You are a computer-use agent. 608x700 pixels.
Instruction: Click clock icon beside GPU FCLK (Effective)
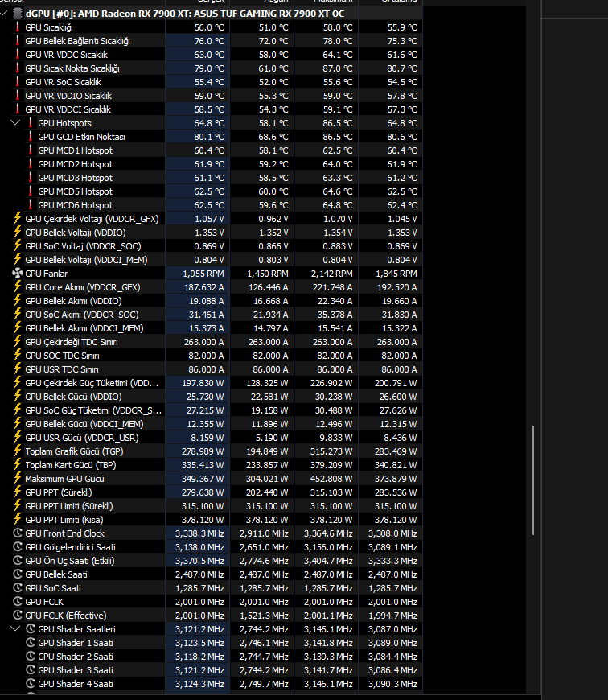click(x=18, y=616)
